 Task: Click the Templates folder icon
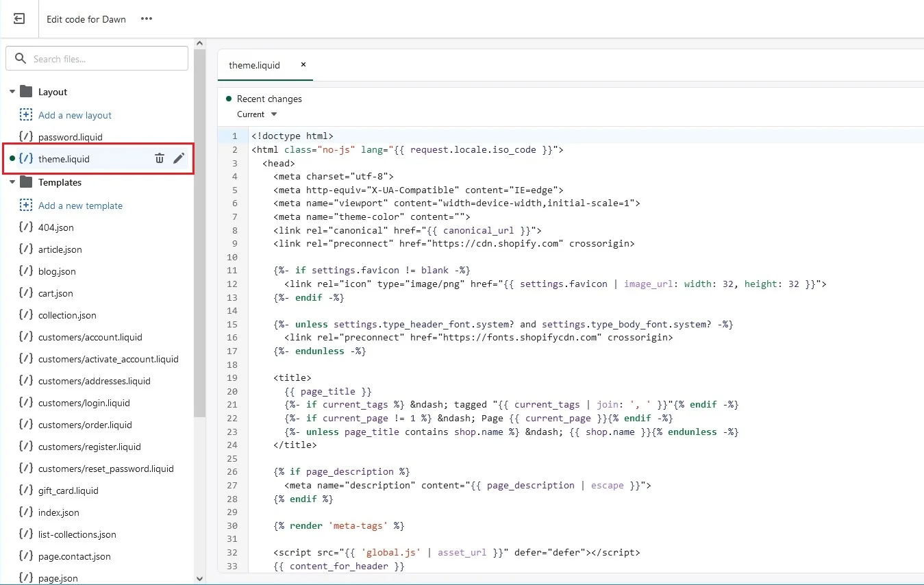26,182
